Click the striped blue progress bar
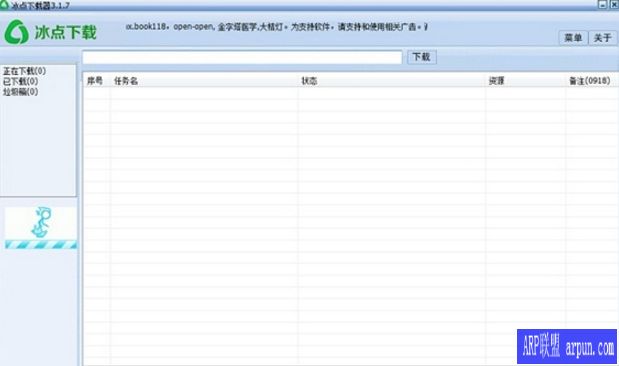The width and height of the screenshot is (619, 366). pyautogui.click(x=41, y=245)
